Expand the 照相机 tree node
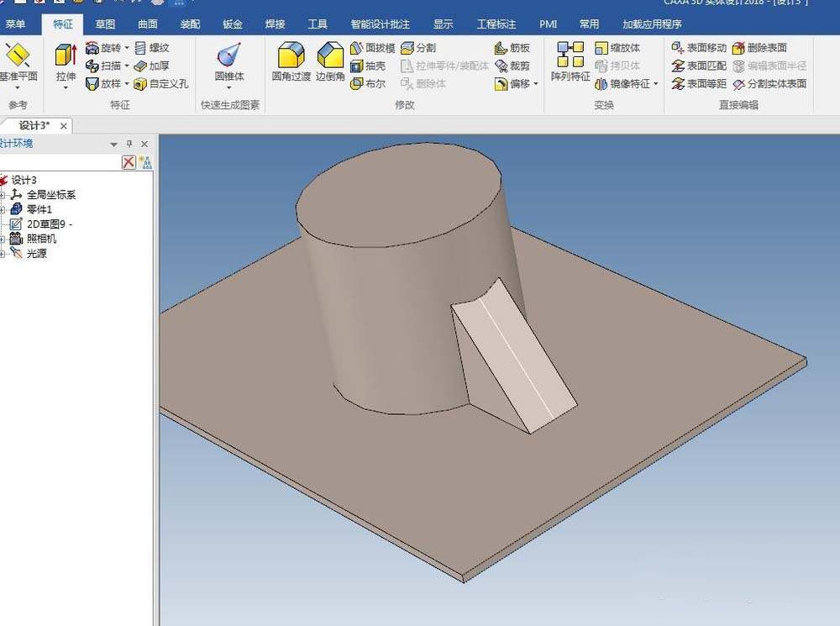Screen dimensions: 840x626 tap(3, 239)
